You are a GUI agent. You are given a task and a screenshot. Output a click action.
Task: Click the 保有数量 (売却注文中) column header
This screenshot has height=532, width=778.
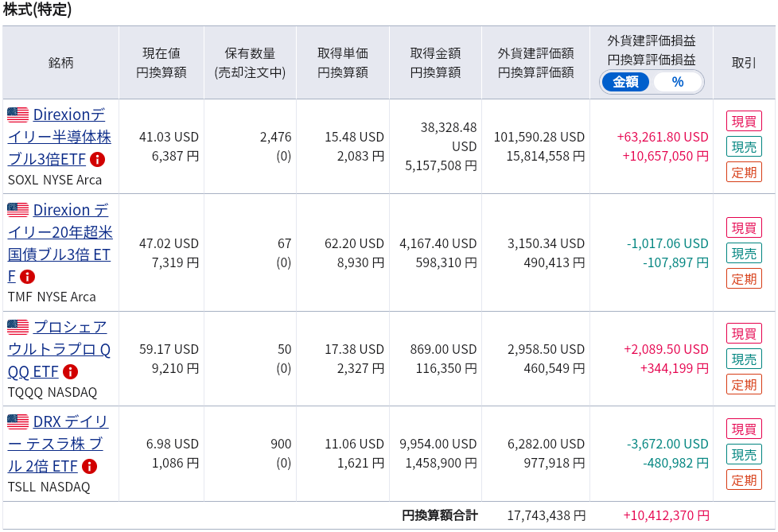pyautogui.click(x=250, y=63)
